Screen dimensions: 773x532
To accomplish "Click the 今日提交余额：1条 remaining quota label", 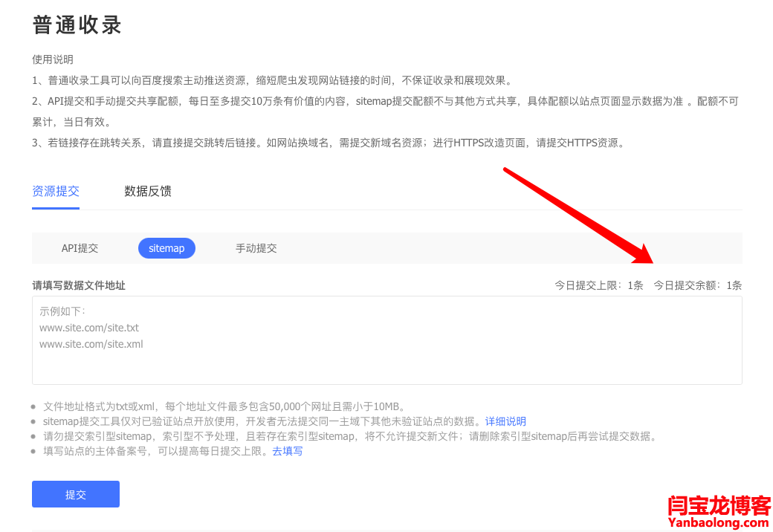I will (x=699, y=285).
